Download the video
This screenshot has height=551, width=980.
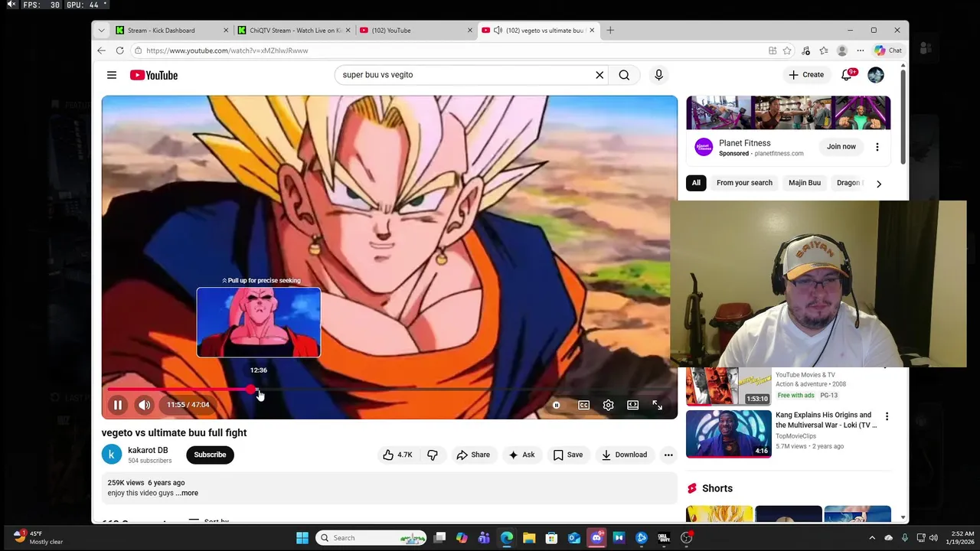pyautogui.click(x=624, y=455)
